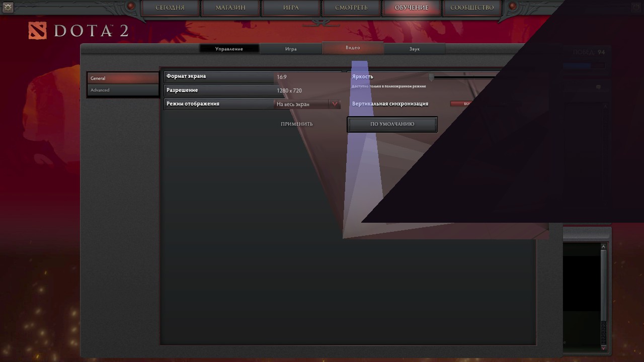Click the Вертикальная синхронизация label
The width and height of the screenshot is (644, 362).
click(390, 104)
